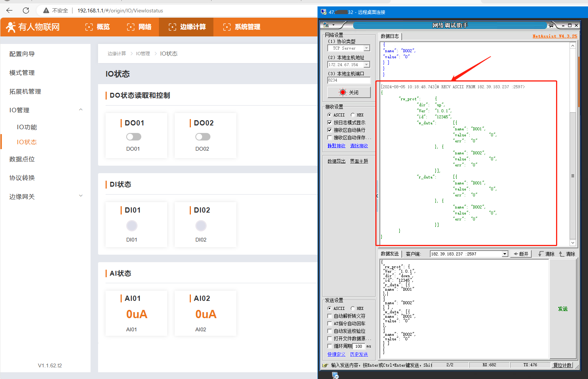
Task: Toggle the DO02 output switch
Action: click(203, 137)
